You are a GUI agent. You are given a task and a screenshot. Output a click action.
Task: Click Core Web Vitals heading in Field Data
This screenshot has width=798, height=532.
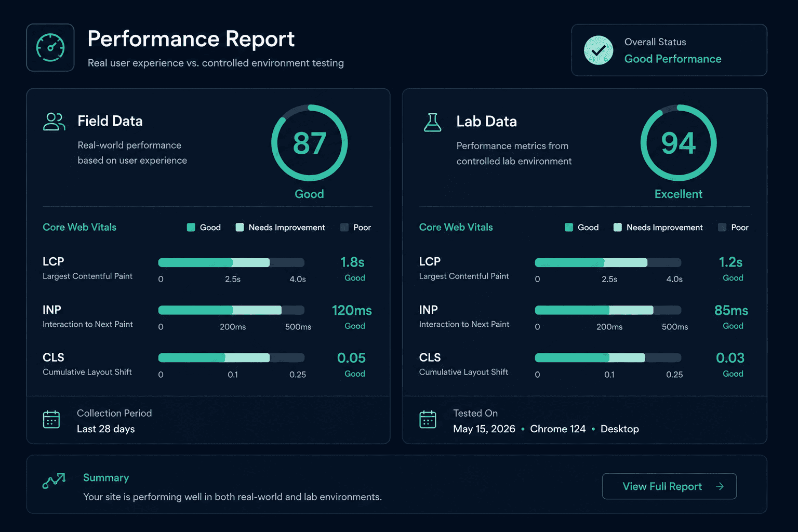(79, 227)
